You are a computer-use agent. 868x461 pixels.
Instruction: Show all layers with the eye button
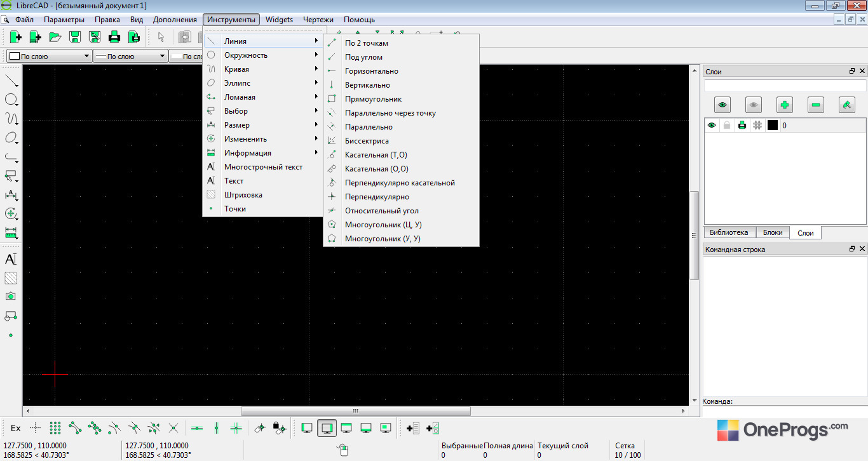coord(722,105)
